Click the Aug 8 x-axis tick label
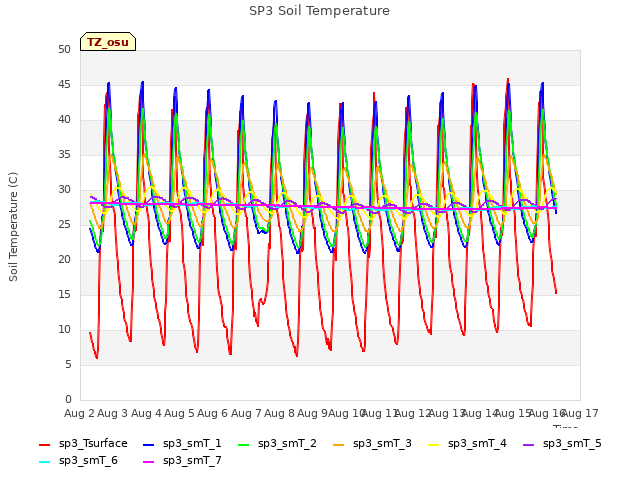Image resolution: width=640 pixels, height=480 pixels. point(279,413)
